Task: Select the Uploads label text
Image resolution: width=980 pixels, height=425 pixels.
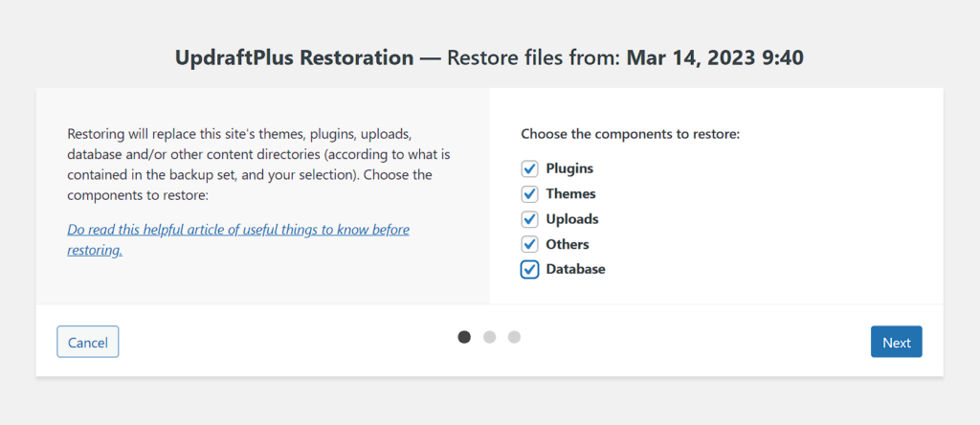Action: (572, 219)
